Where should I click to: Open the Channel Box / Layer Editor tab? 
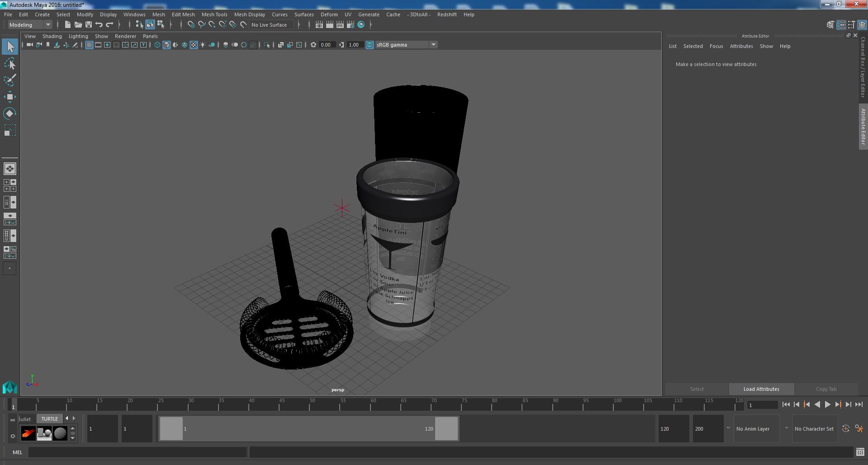pyautogui.click(x=863, y=66)
